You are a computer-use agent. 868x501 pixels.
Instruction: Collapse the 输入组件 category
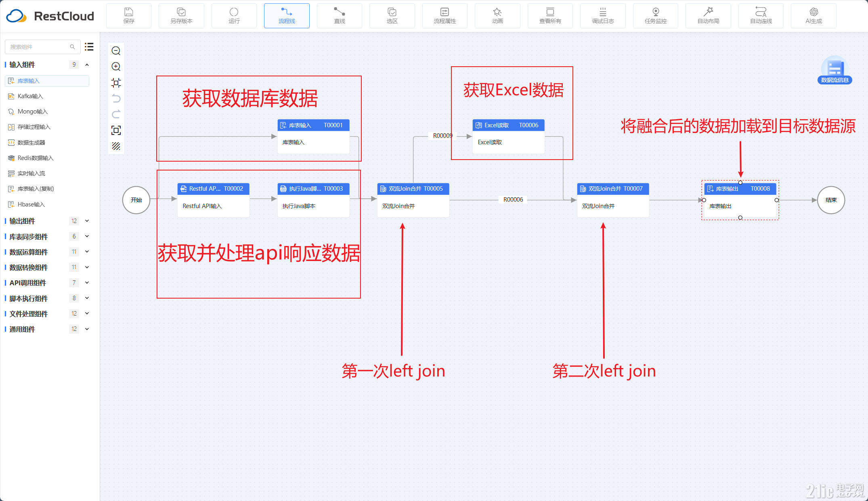(87, 65)
